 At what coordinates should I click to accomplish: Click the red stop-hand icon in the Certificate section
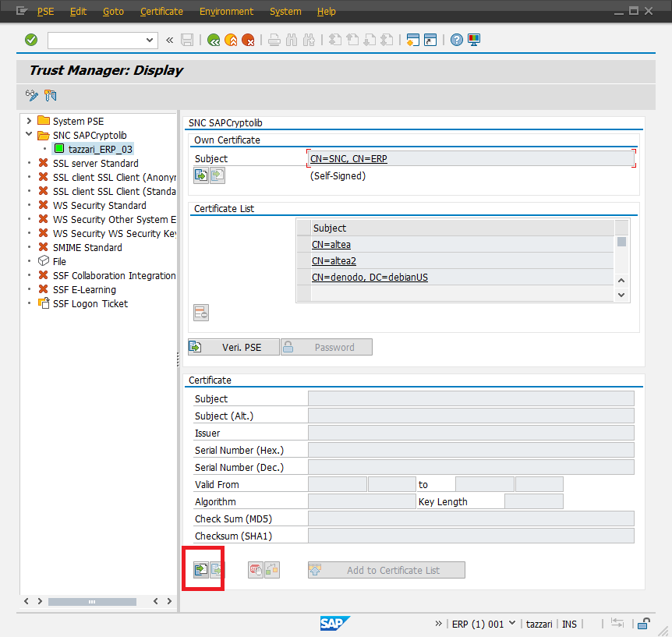click(x=256, y=570)
